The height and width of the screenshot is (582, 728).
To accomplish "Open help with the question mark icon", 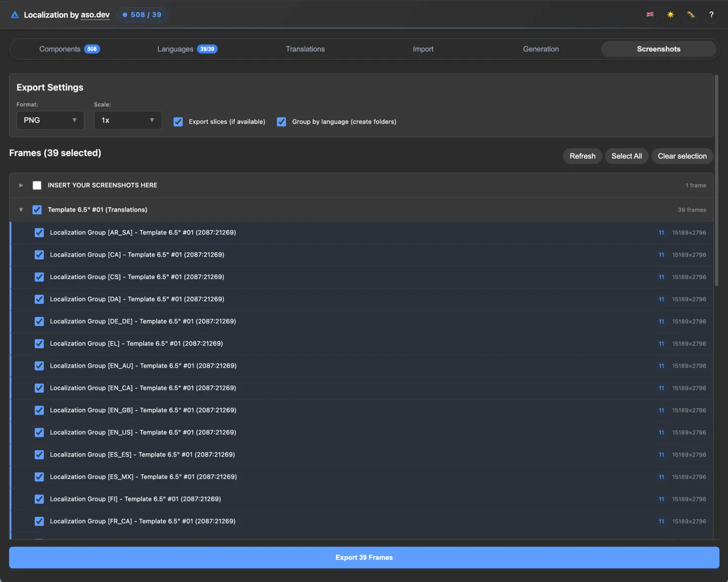I will point(711,15).
